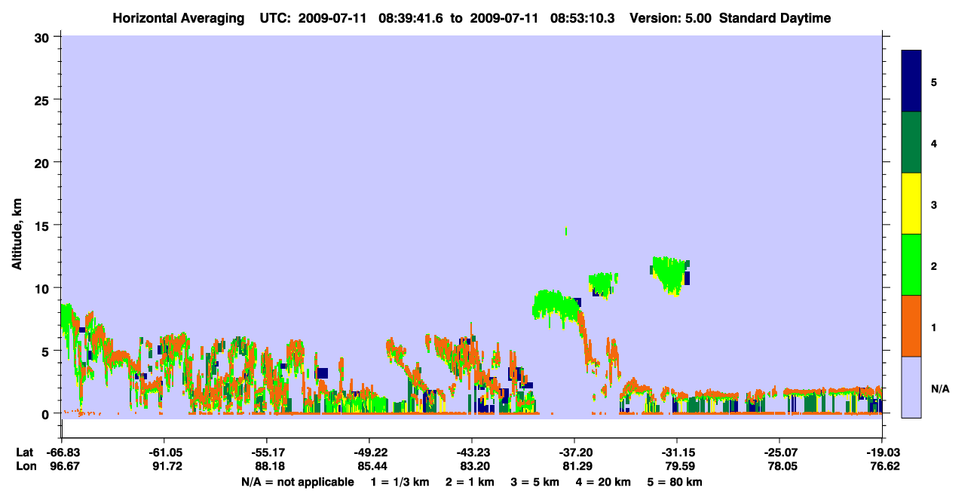Image resolution: width=980 pixels, height=503 pixels.
Task: Click longitude value '96.67'
Action: click(x=66, y=466)
